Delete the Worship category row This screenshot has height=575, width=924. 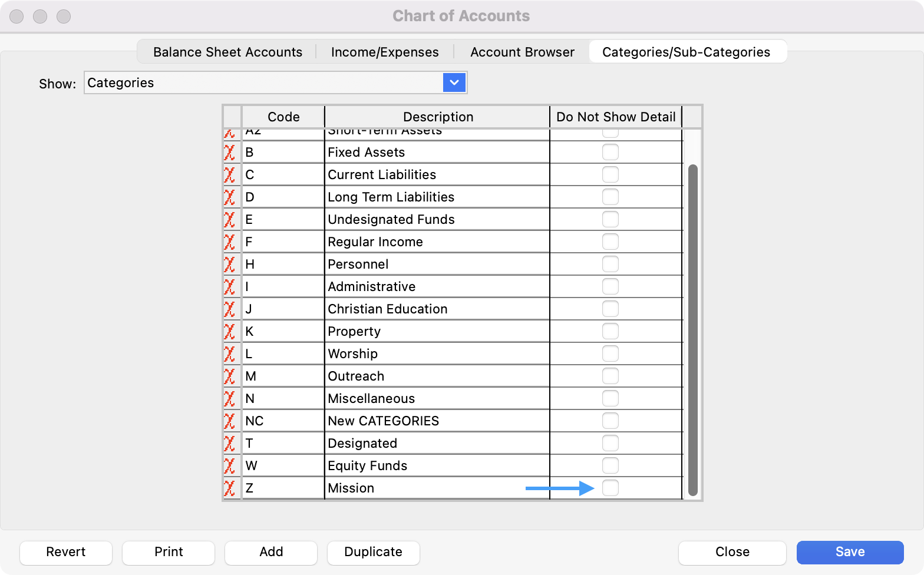click(x=230, y=354)
